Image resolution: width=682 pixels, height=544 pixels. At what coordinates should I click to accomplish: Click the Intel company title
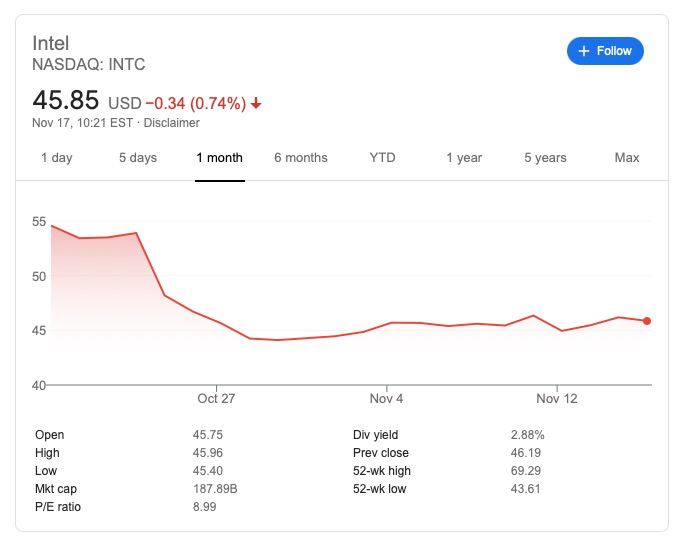pyautogui.click(x=50, y=43)
